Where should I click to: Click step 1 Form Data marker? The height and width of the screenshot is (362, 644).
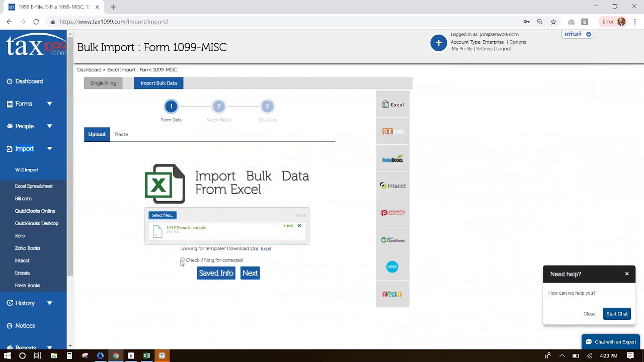coord(171,106)
